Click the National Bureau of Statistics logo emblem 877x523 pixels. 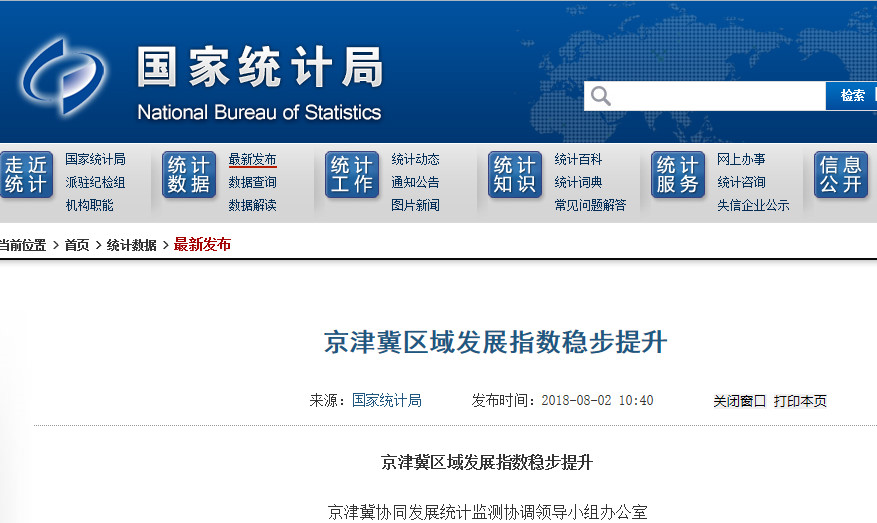click(63, 76)
